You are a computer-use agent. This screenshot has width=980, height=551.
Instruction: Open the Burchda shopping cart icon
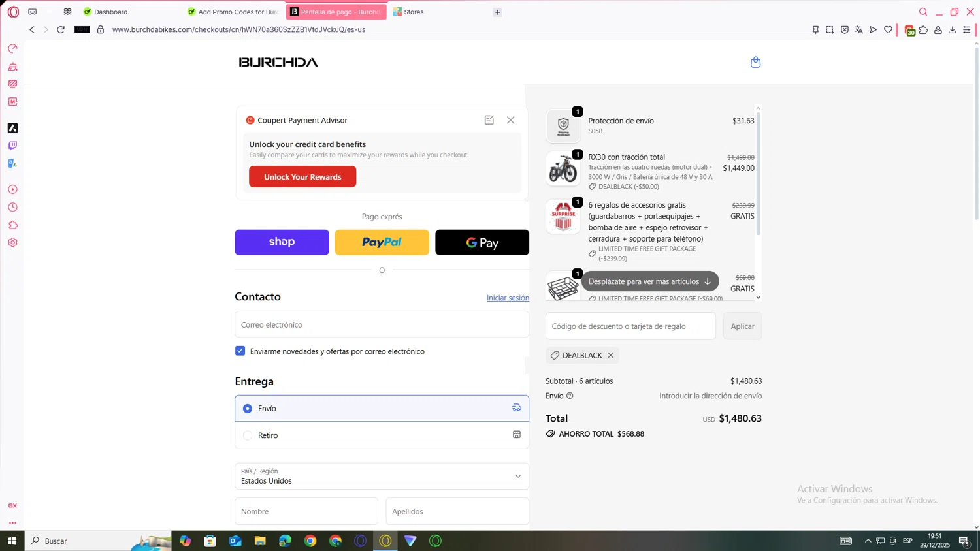pyautogui.click(x=755, y=63)
